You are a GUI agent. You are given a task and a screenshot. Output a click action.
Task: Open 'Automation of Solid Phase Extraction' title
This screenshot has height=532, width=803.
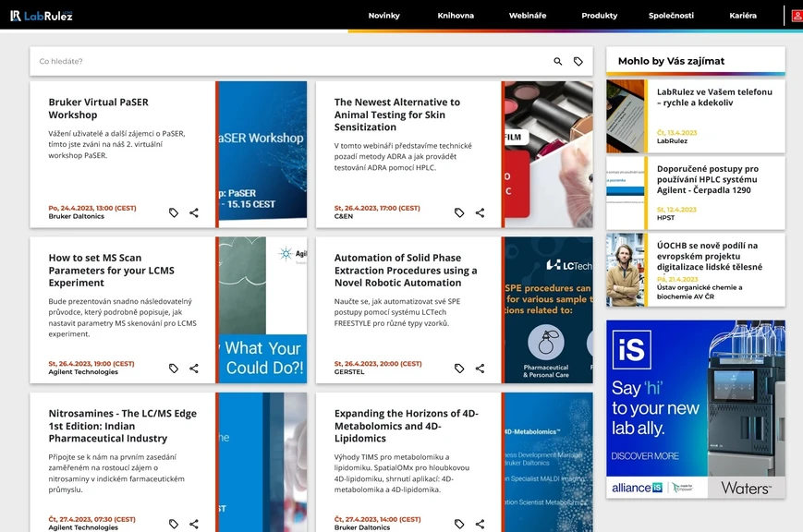(406, 271)
